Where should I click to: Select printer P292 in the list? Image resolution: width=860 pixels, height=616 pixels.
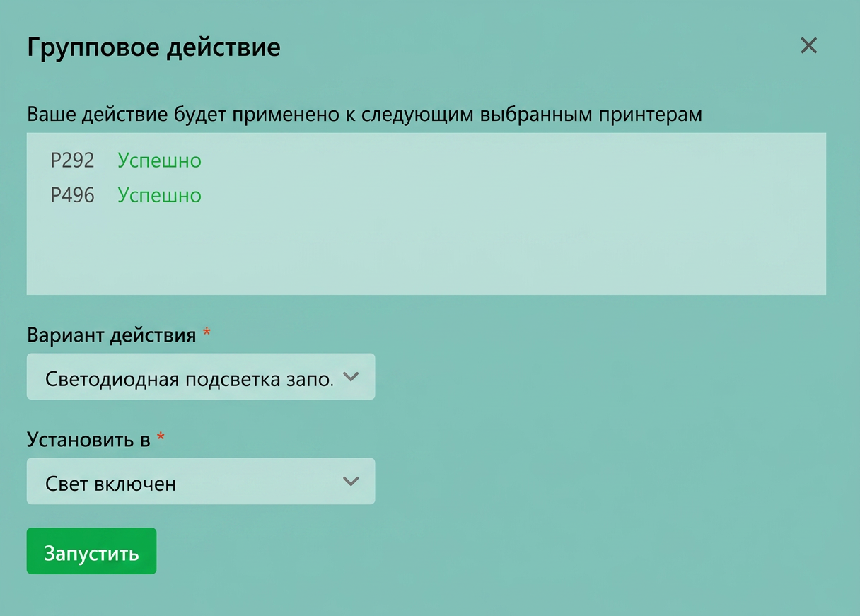pos(72,161)
